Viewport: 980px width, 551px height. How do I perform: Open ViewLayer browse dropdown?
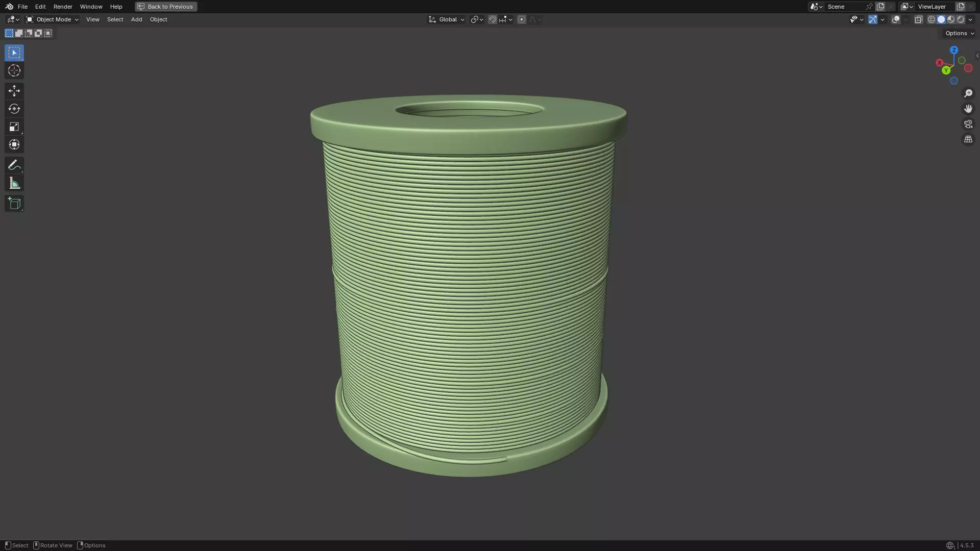tap(906, 7)
